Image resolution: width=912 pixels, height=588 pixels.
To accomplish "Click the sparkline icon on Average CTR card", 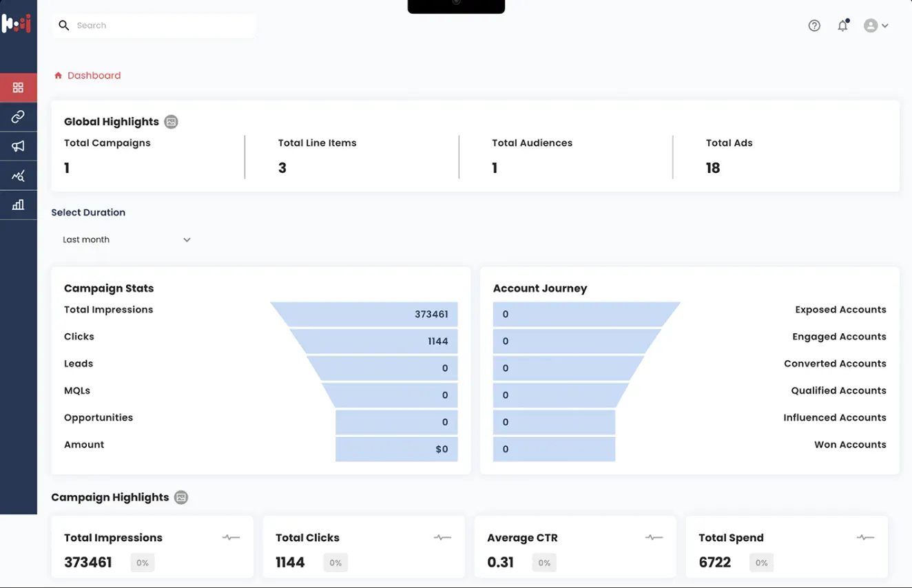I will (x=654, y=538).
